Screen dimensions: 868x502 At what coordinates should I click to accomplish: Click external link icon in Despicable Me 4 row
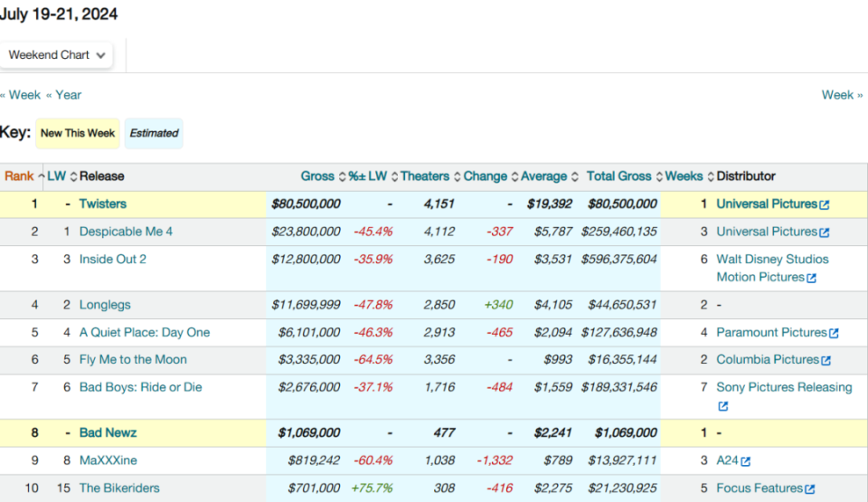click(x=824, y=232)
